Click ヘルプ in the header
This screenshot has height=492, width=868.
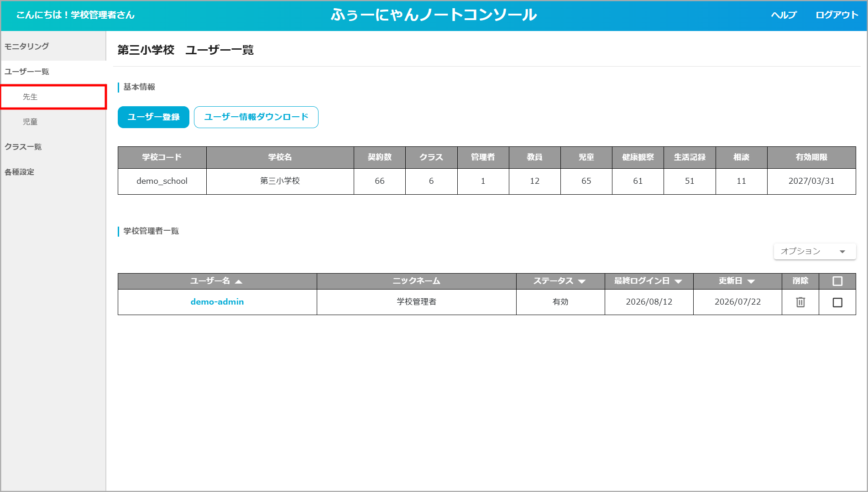[x=784, y=15]
